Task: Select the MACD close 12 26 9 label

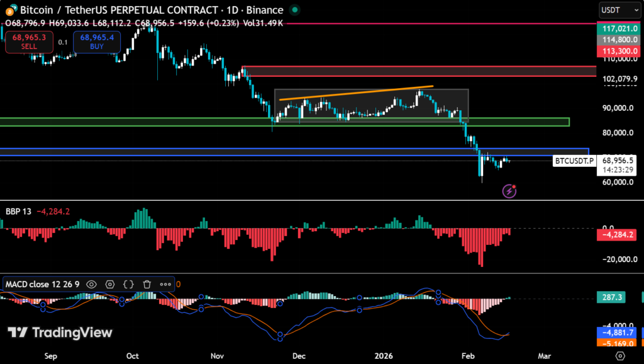Action: [x=41, y=285]
